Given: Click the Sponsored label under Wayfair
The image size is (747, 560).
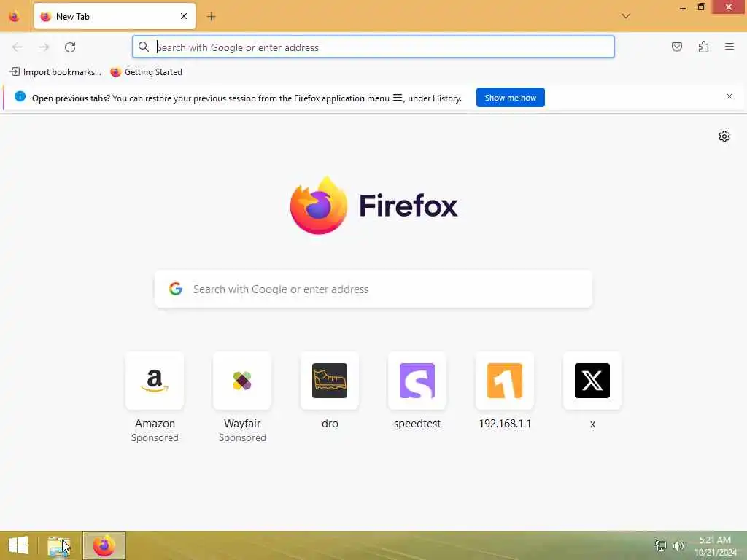Looking at the screenshot, I should pyautogui.click(x=242, y=437).
